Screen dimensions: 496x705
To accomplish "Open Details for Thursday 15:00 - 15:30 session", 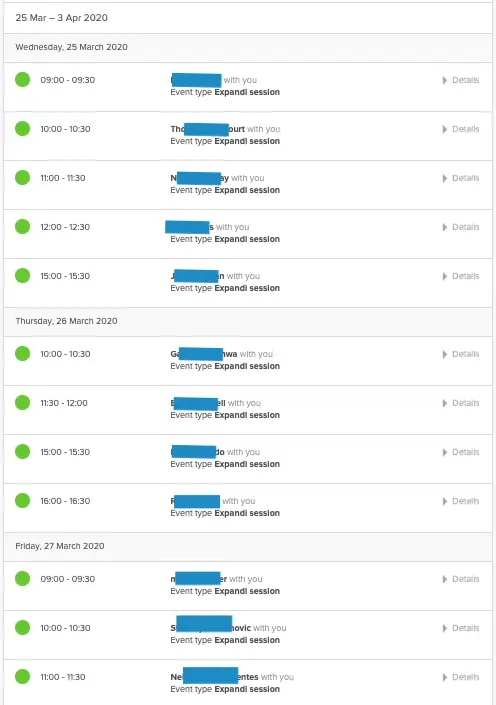I will pyautogui.click(x=461, y=452).
